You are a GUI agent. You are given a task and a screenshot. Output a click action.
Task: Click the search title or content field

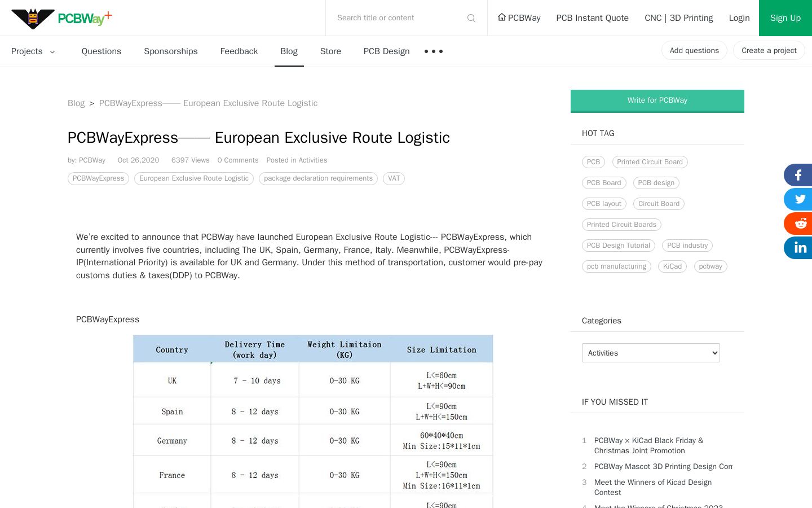coord(399,18)
